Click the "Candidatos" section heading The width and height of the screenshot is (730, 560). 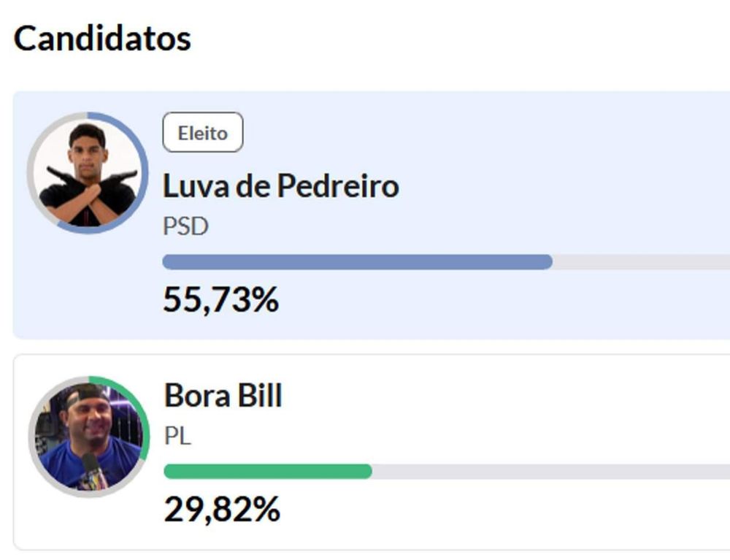click(102, 38)
